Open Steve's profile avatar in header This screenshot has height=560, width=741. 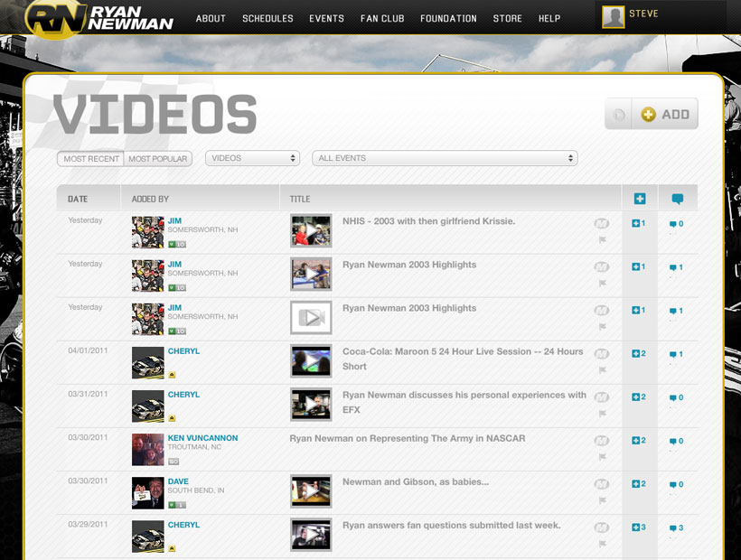[x=613, y=17]
